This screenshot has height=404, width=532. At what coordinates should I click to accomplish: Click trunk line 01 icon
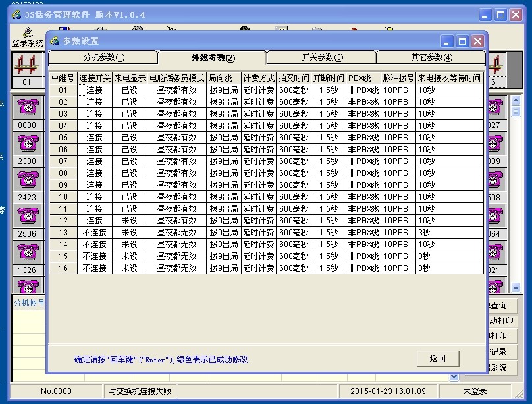coord(27,66)
